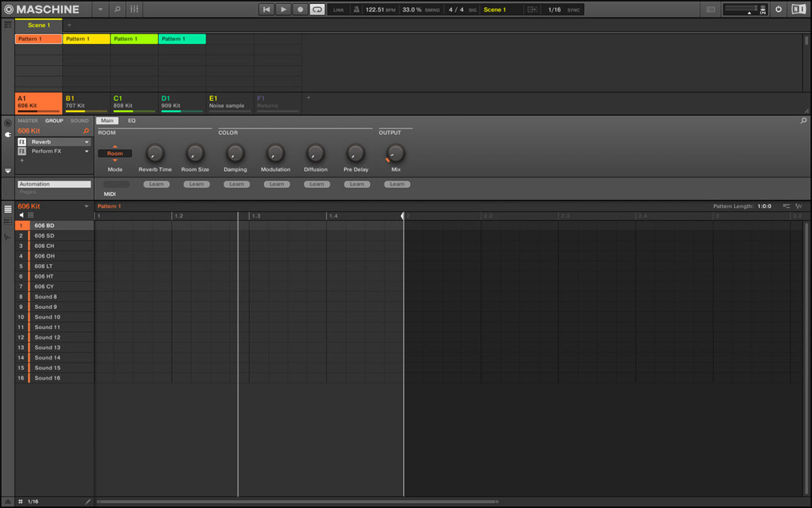The image size is (812, 508).
Task: Toggle the arranger view icon left of Scene 1
Action: [x=7, y=24]
